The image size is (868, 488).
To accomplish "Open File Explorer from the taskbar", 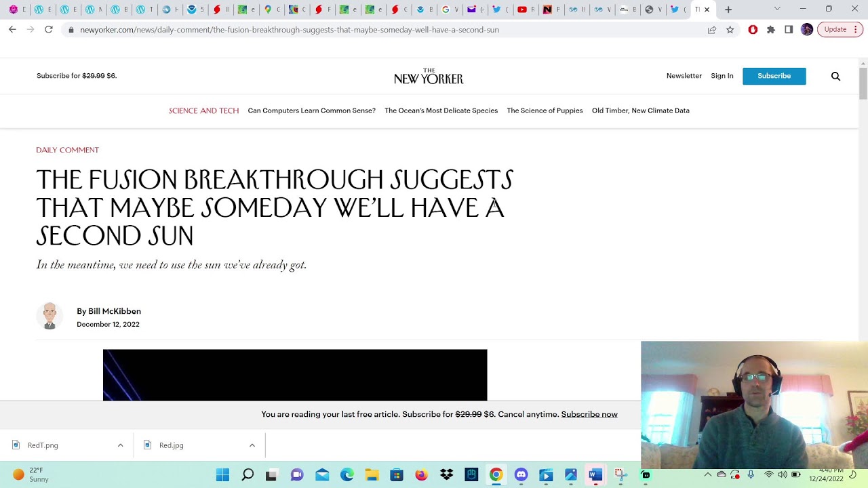I will pos(372,475).
